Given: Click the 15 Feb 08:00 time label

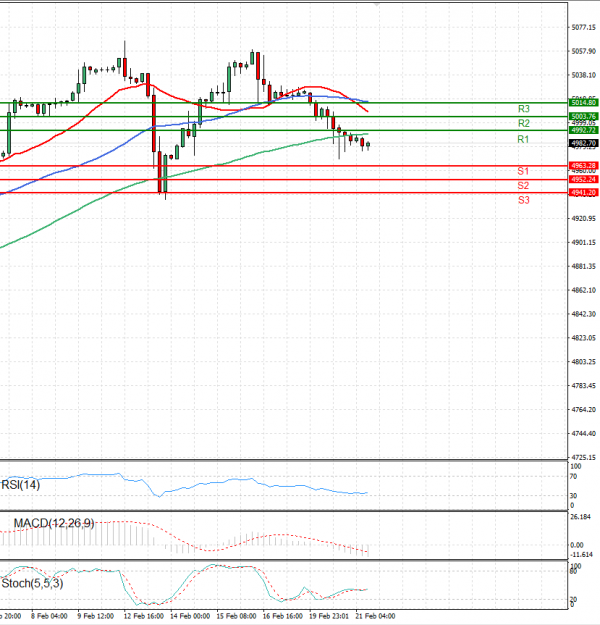Looking at the screenshot, I should pyautogui.click(x=236, y=616).
